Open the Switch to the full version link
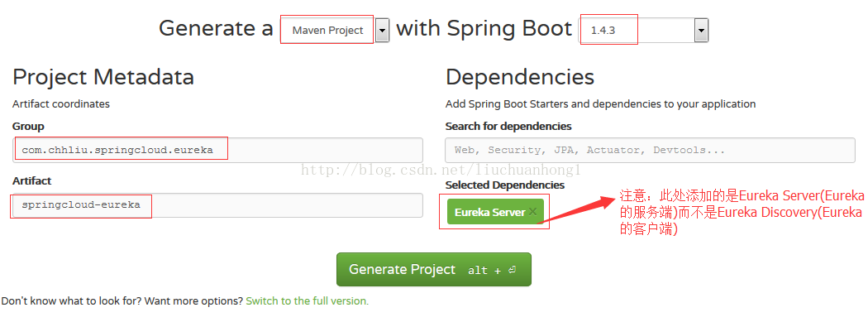 (x=307, y=301)
